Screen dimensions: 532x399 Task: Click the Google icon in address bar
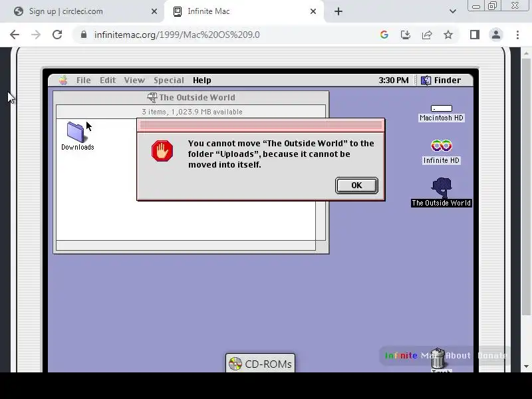click(384, 35)
